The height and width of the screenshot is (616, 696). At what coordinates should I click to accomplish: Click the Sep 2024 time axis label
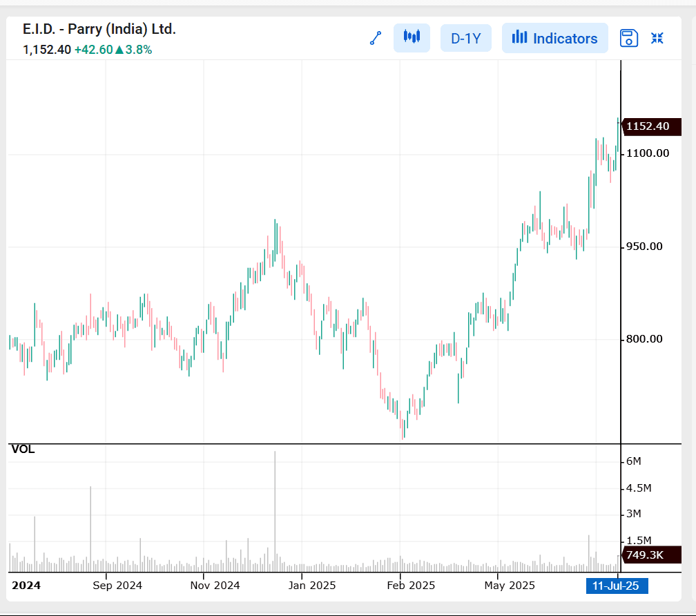click(117, 586)
